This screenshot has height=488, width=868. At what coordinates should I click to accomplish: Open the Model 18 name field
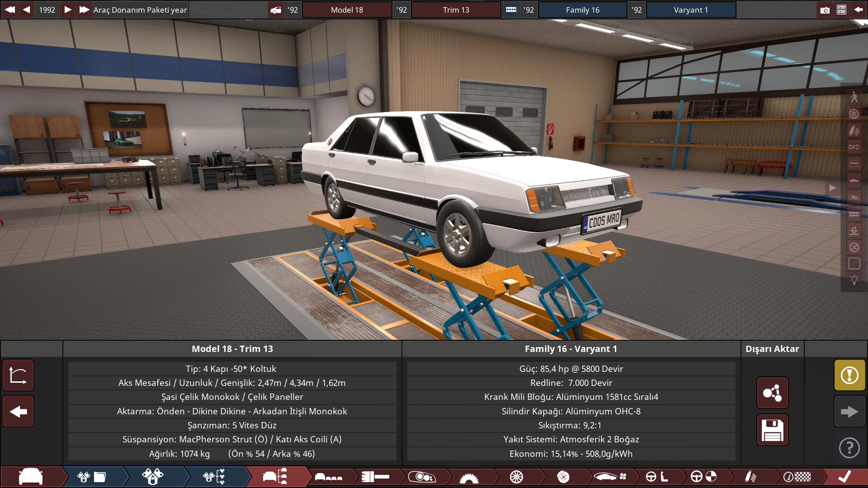click(x=347, y=10)
